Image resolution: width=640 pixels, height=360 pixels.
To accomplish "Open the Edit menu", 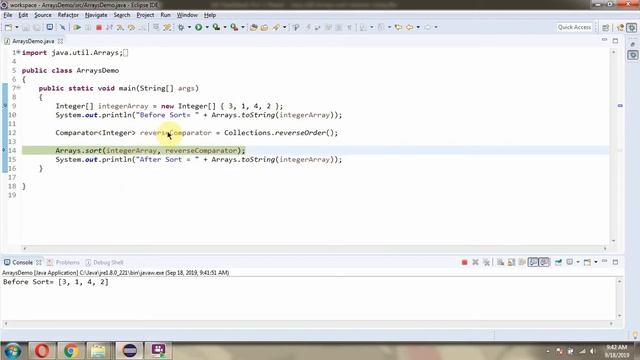I will (23, 15).
